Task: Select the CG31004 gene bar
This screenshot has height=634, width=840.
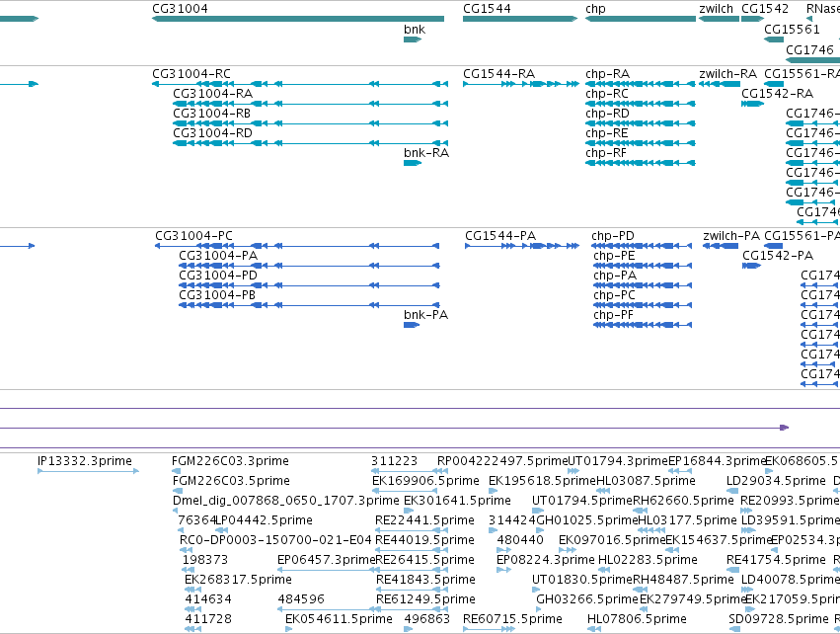Action: point(298,19)
